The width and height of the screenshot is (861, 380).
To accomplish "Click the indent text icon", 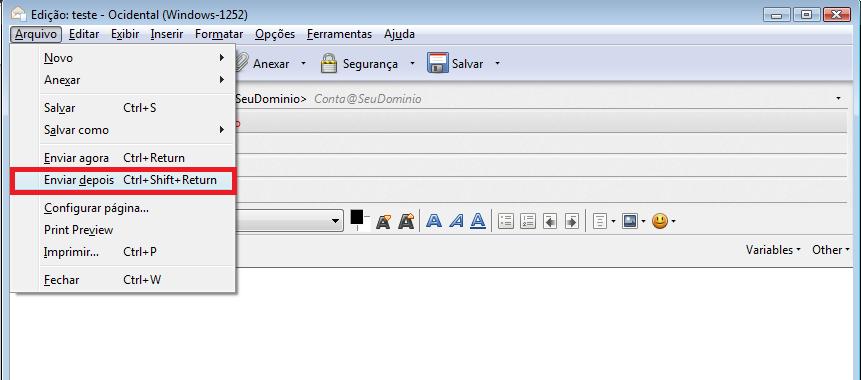I will coord(572,221).
